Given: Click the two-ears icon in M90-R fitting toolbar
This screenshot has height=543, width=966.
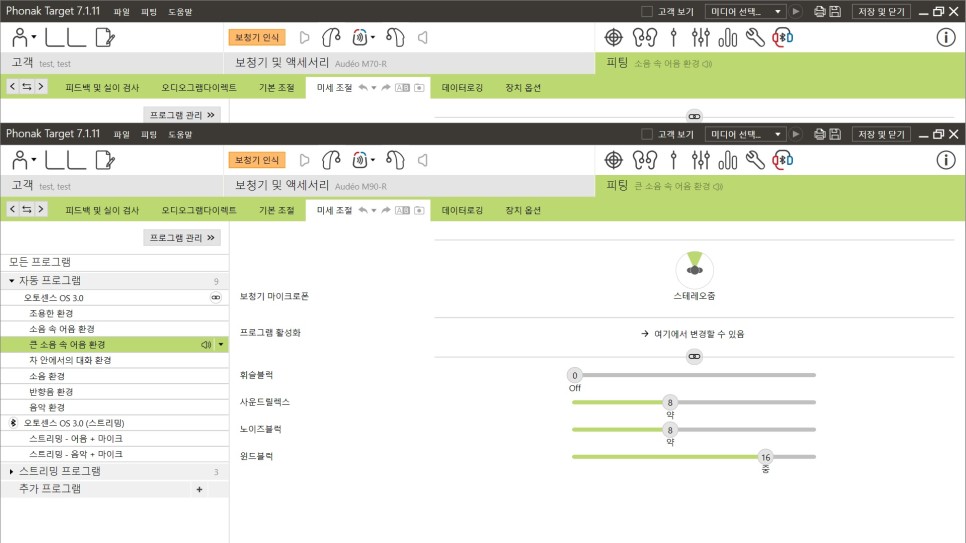Looking at the screenshot, I should [644, 160].
